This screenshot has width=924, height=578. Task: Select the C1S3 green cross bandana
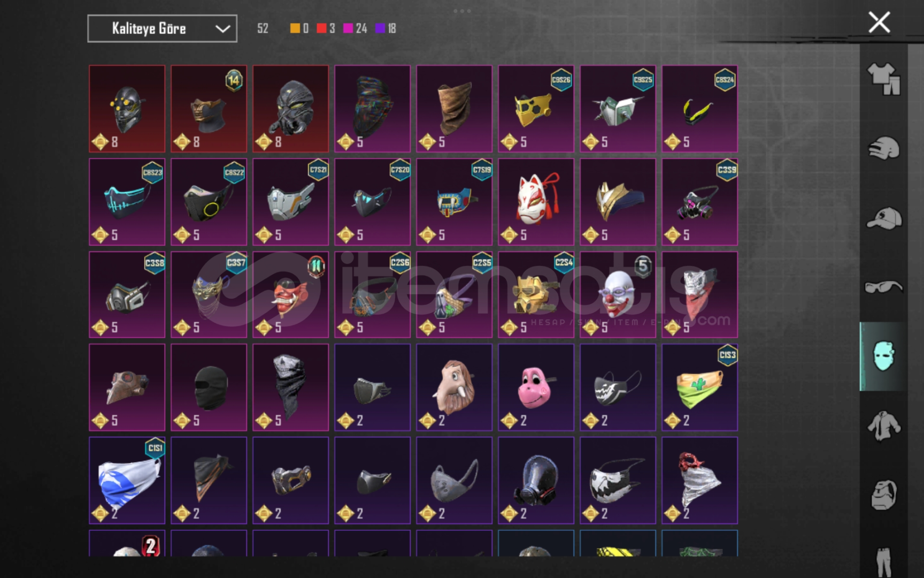(x=699, y=387)
